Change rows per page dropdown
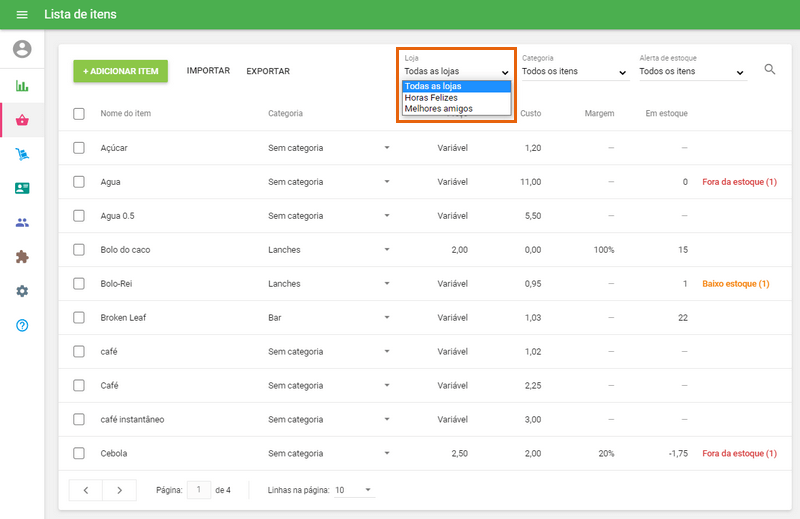This screenshot has width=800, height=519. [x=353, y=490]
